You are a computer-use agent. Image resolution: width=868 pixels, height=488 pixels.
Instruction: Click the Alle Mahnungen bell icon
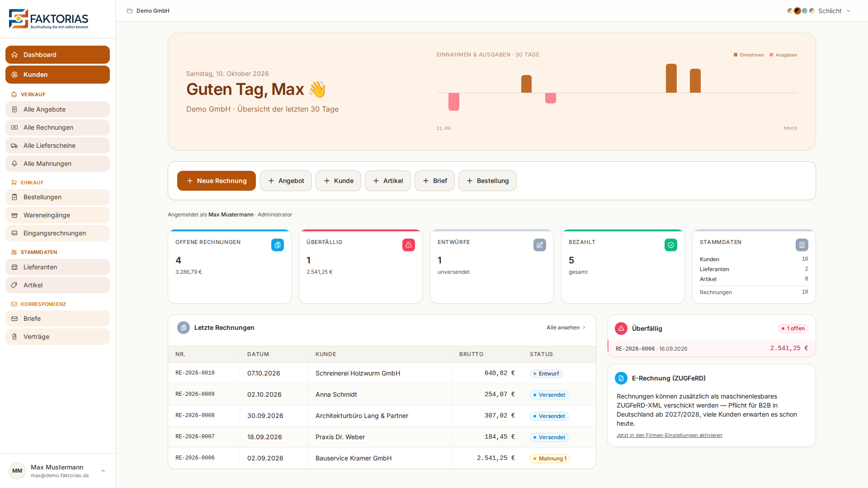click(x=14, y=164)
